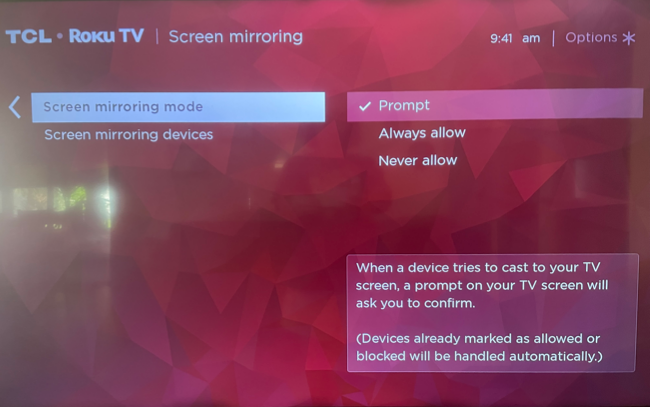Click the dot between TCL and Roku
Viewport: 650px width, 407px height.
point(60,36)
